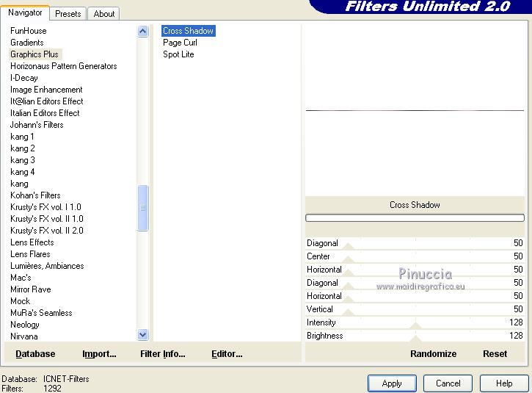Select Johann's Filters category

[37, 125]
